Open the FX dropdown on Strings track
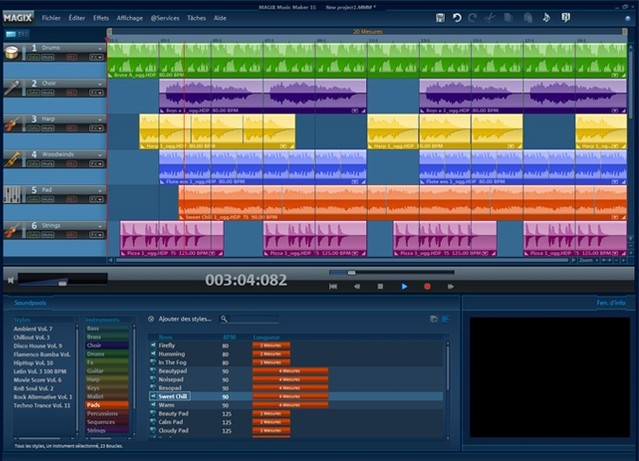The image size is (639, 461). (96, 235)
